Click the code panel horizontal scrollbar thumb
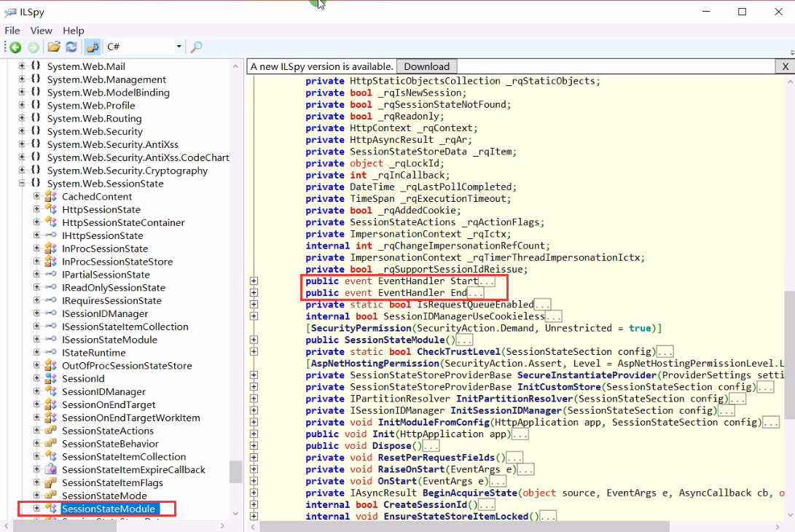This screenshot has height=532, width=795. (x=464, y=526)
